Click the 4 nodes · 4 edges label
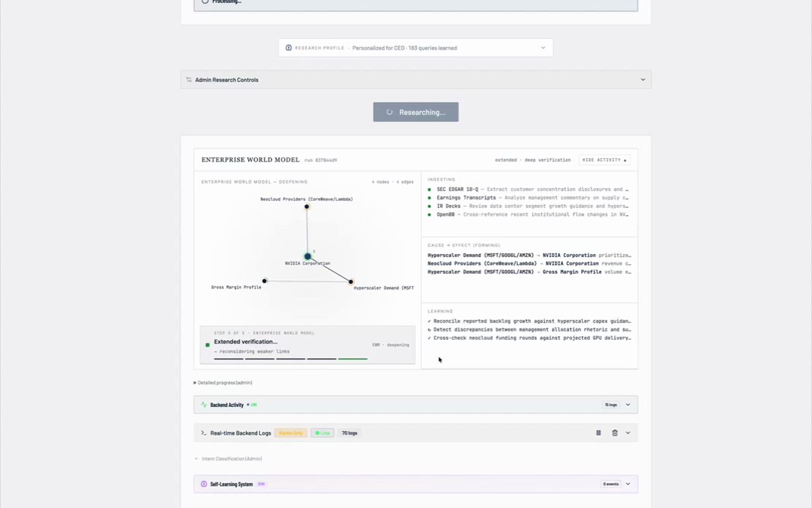Image resolution: width=812 pixels, height=508 pixels. pos(393,182)
